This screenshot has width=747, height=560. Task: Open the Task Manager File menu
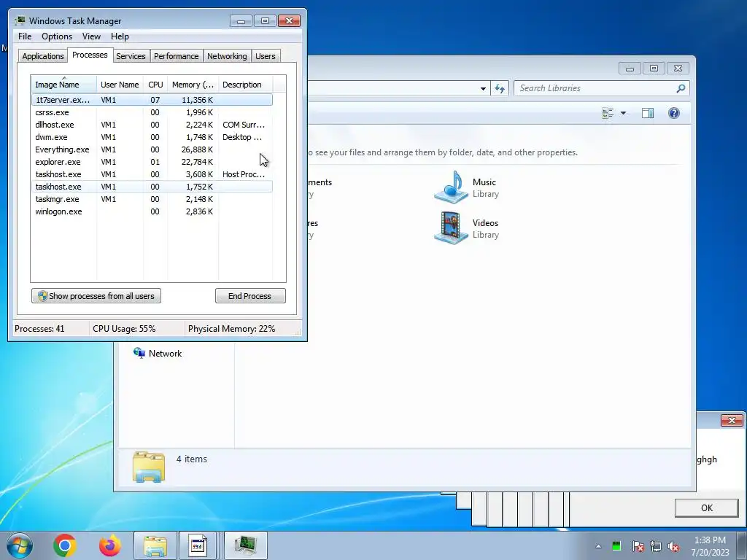25,36
